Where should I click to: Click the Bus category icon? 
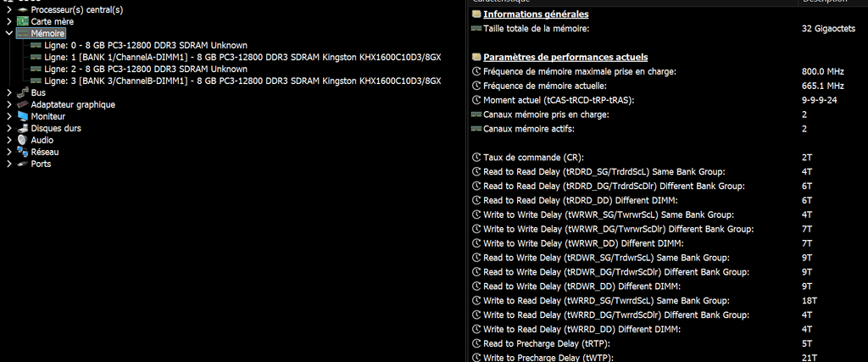coord(23,92)
